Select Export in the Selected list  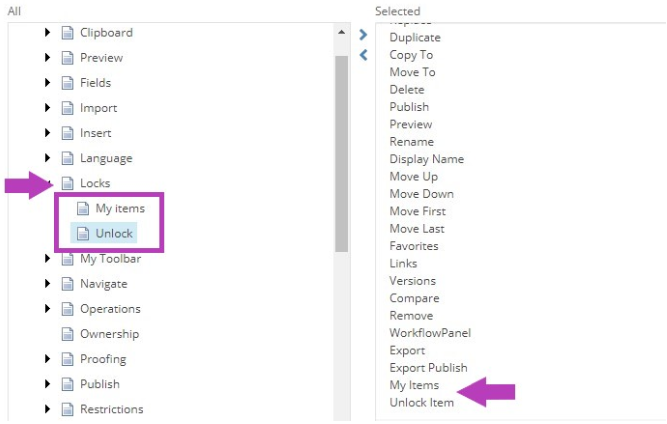tap(407, 351)
